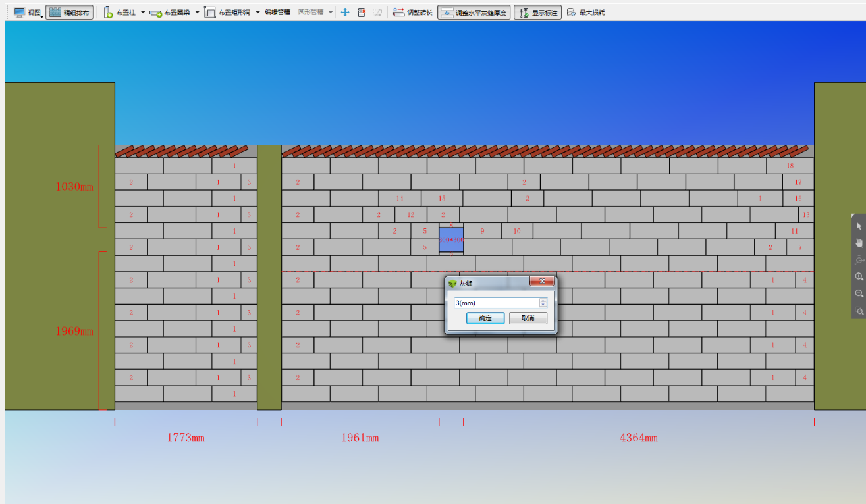Click 圆形管槽 circular pipe slot
866x504 pixels.
[311, 13]
